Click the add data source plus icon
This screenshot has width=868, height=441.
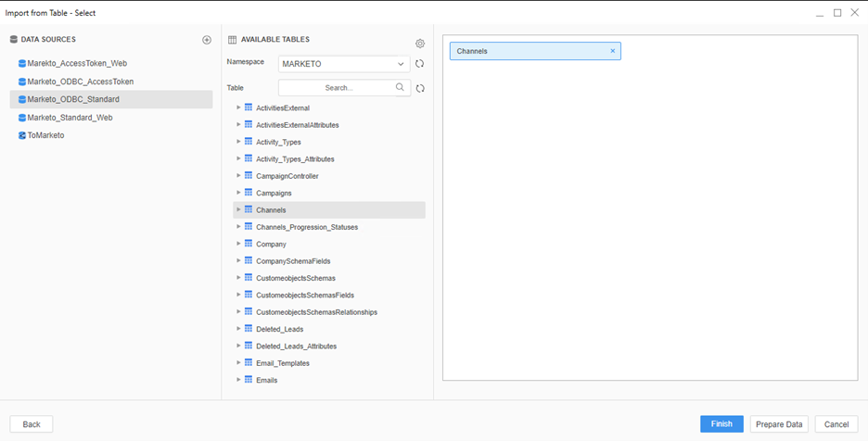(x=207, y=40)
